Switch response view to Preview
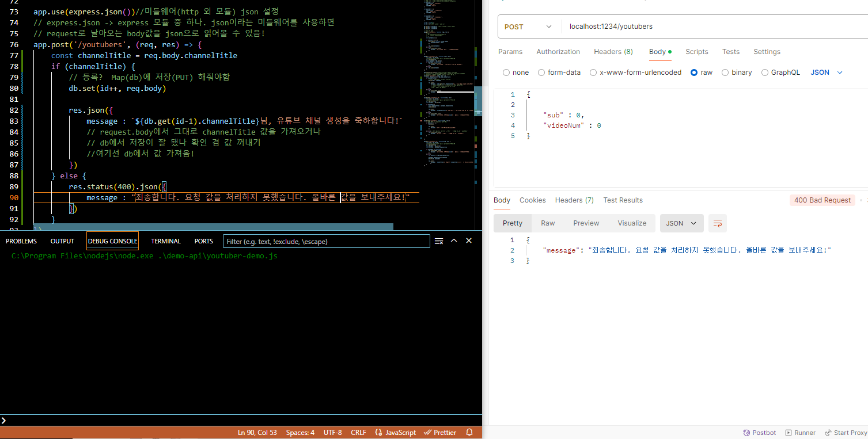Screen dimensions: 868x439 pos(586,223)
